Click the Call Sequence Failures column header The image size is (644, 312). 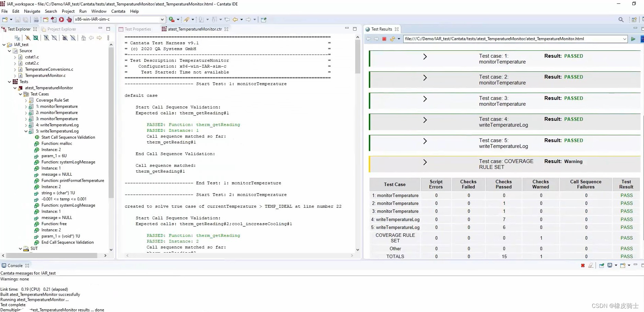pyautogui.click(x=586, y=184)
